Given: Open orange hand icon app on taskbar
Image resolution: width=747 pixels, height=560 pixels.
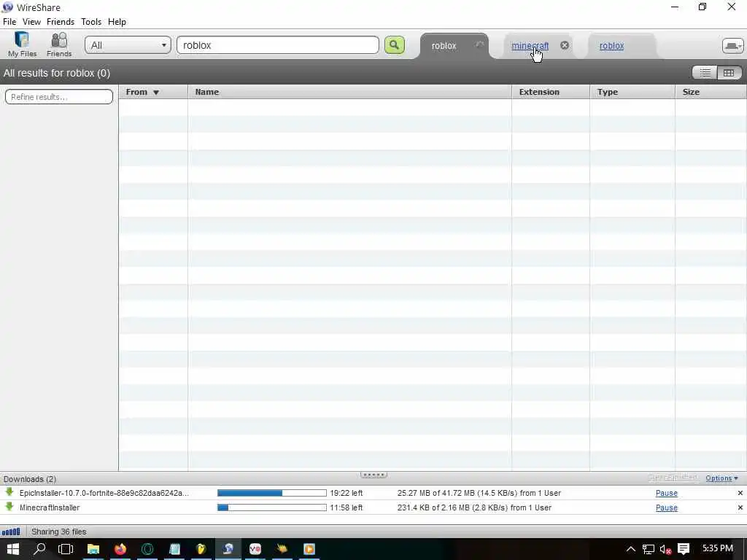Looking at the screenshot, I should point(282,549).
